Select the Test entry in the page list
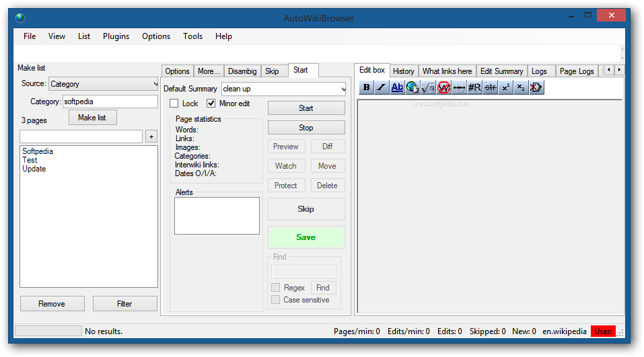 tap(30, 160)
